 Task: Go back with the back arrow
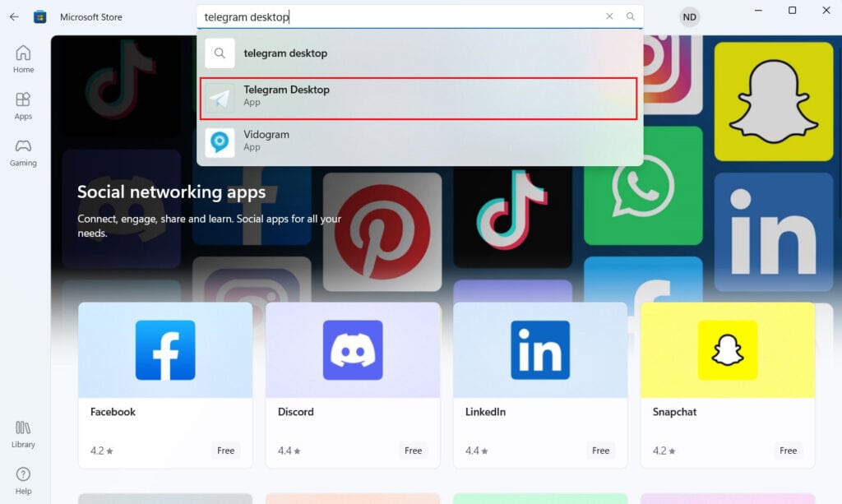pos(14,16)
